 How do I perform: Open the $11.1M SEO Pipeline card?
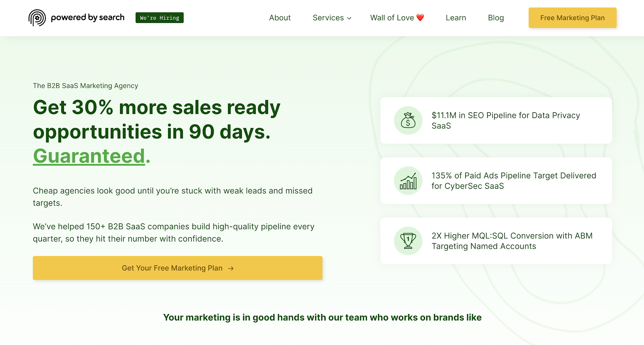[496, 120]
